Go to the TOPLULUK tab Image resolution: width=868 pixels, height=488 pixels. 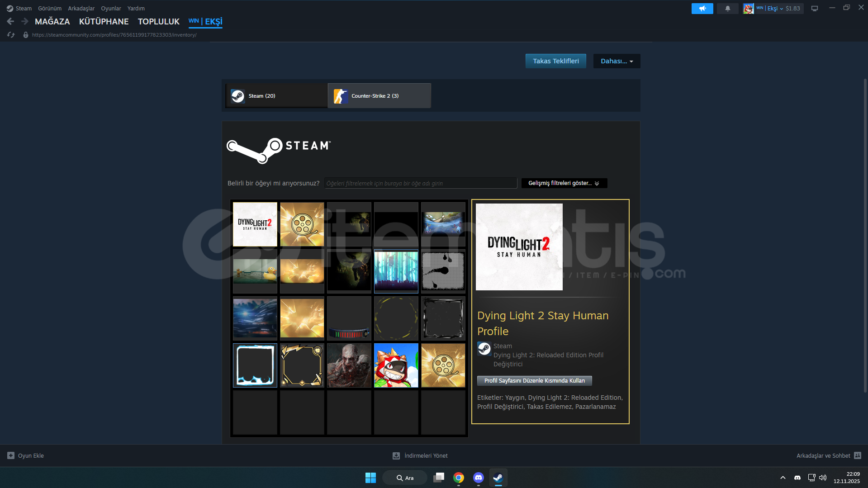click(159, 21)
